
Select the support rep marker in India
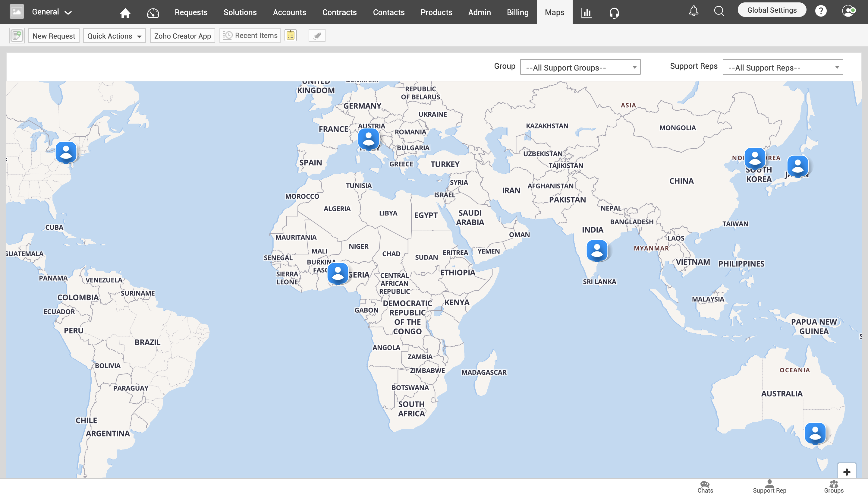click(x=597, y=251)
